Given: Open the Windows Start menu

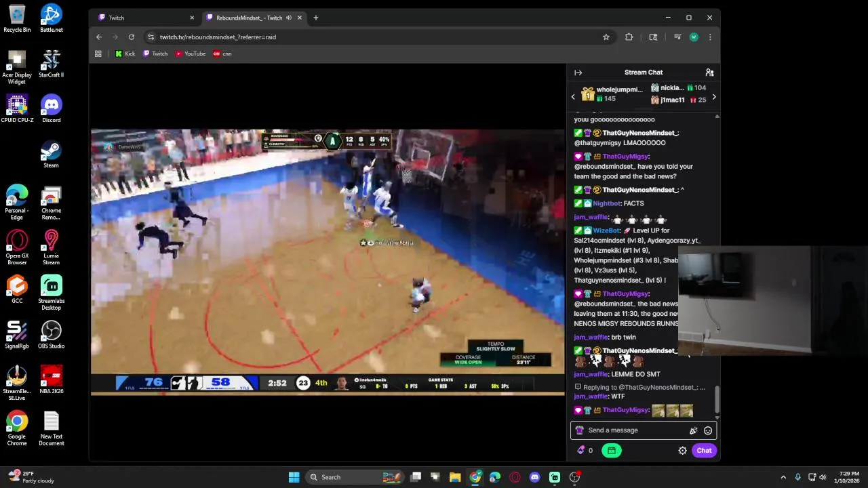Looking at the screenshot, I should pyautogui.click(x=294, y=477).
